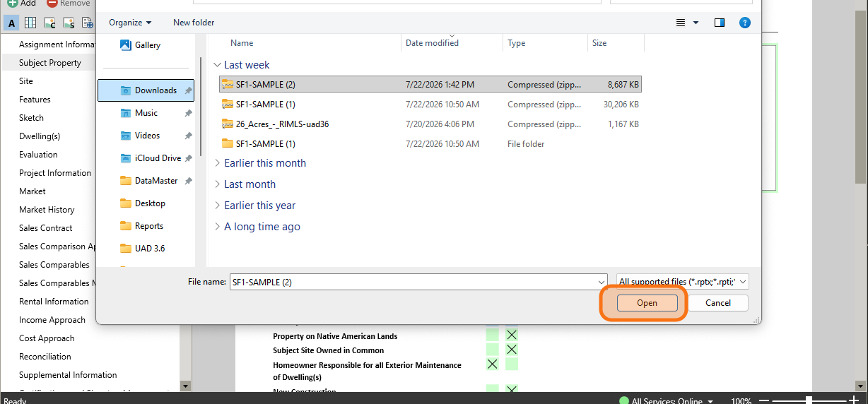Click the comparable photos 'C' icon

pyautogui.click(x=49, y=23)
